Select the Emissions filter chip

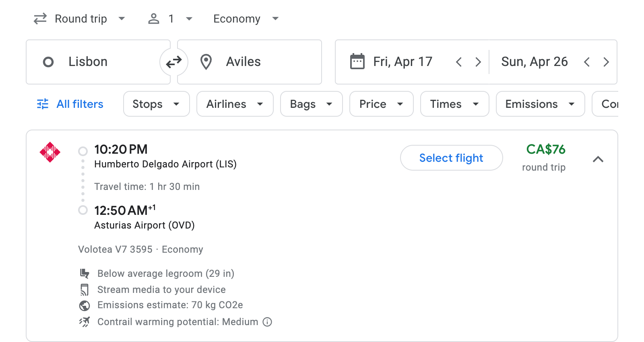click(x=540, y=104)
